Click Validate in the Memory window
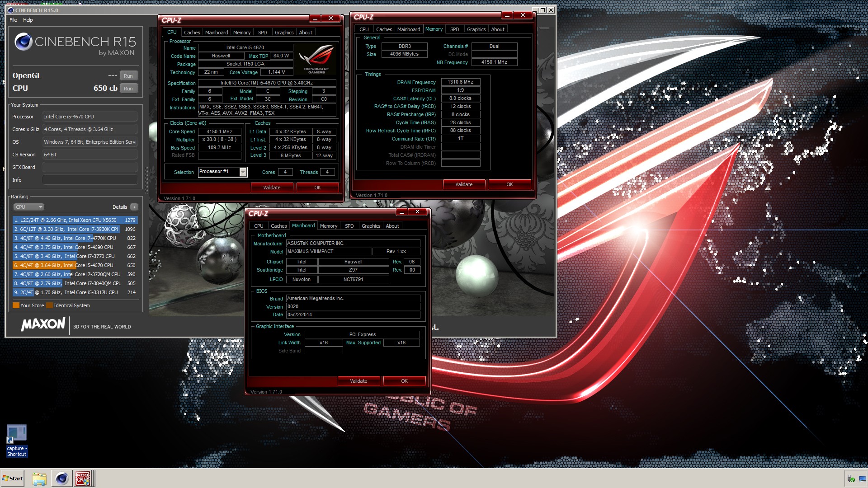 [x=464, y=184]
